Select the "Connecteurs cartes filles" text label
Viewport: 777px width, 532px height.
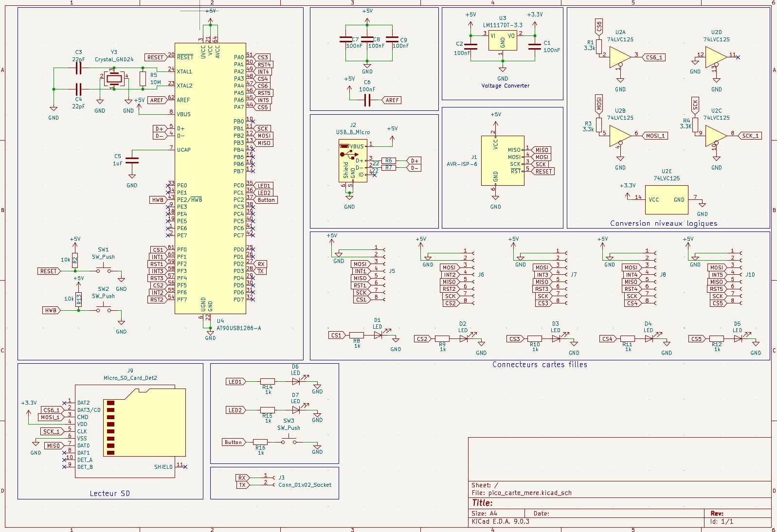tap(540, 364)
